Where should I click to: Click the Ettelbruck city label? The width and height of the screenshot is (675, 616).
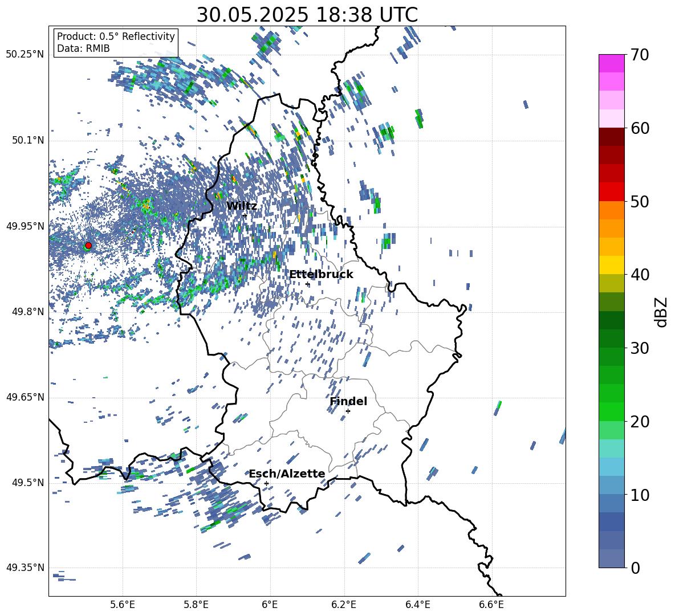pyautogui.click(x=321, y=275)
